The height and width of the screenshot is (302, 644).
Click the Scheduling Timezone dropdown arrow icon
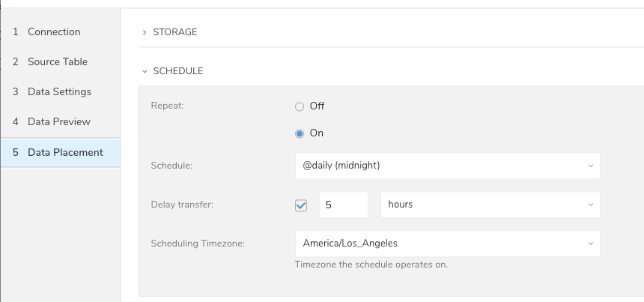590,244
